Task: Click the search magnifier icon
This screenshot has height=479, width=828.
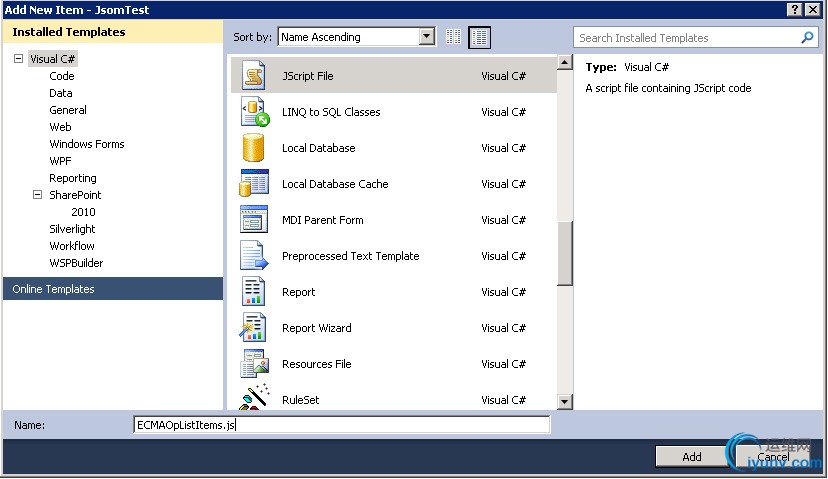Action: (807, 37)
